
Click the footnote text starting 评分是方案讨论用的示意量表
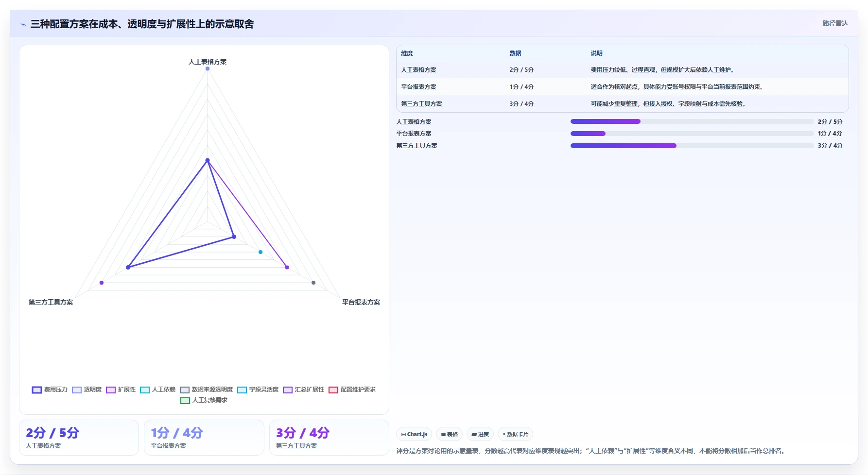tap(591, 451)
